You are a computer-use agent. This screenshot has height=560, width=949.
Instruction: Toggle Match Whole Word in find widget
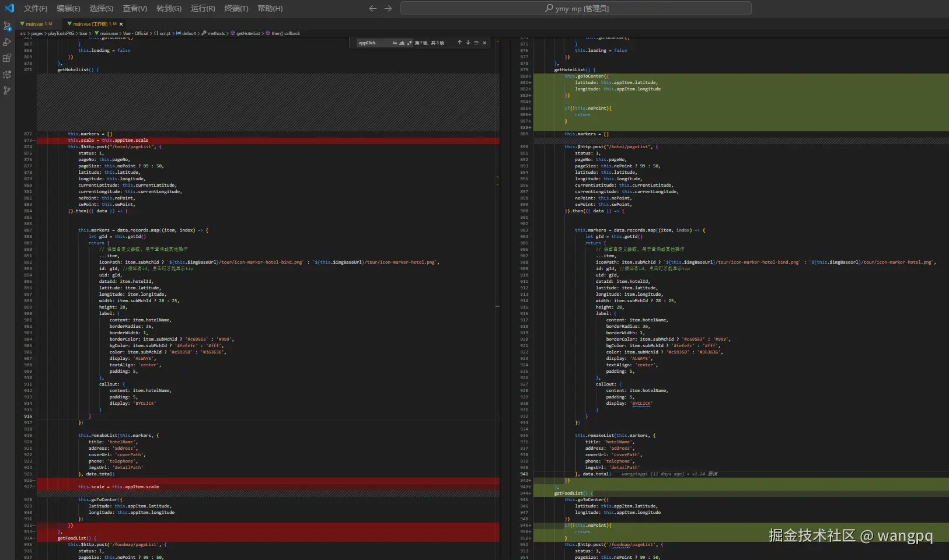402,43
